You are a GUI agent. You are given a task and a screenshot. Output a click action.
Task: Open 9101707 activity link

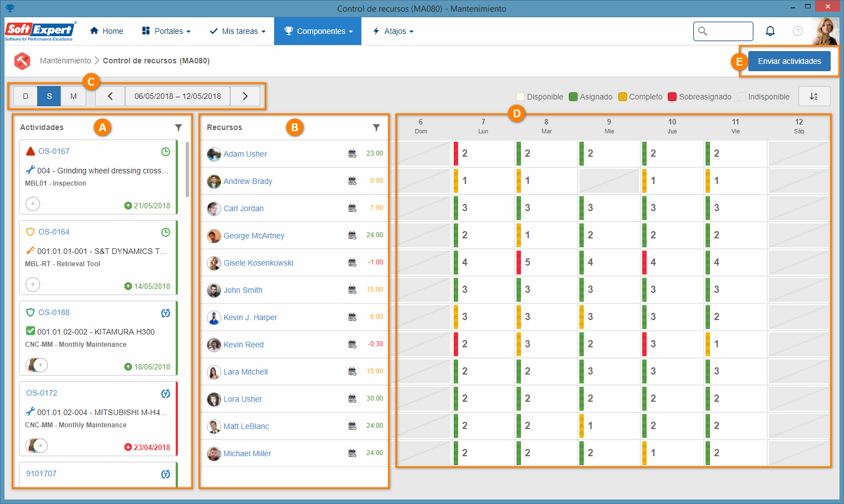[x=41, y=473]
